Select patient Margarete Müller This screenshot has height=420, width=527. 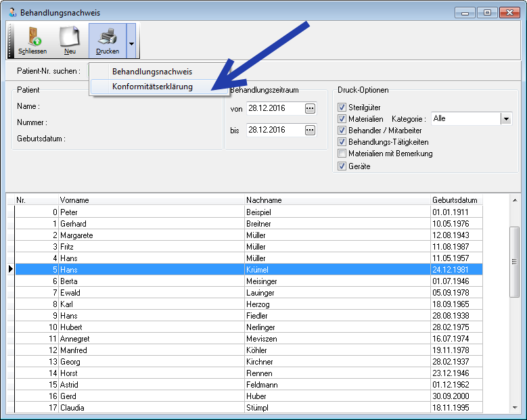(x=249, y=235)
